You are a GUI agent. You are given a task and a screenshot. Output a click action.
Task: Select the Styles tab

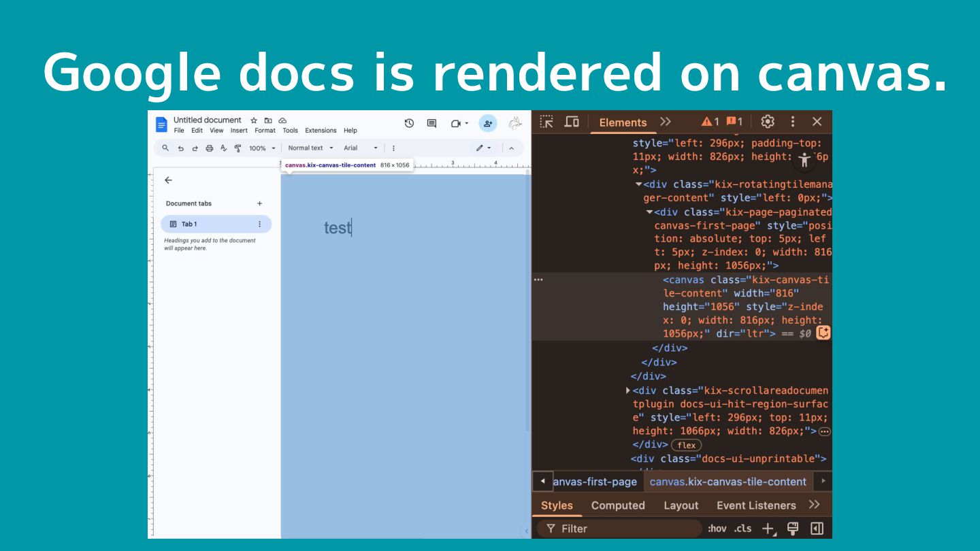557,505
